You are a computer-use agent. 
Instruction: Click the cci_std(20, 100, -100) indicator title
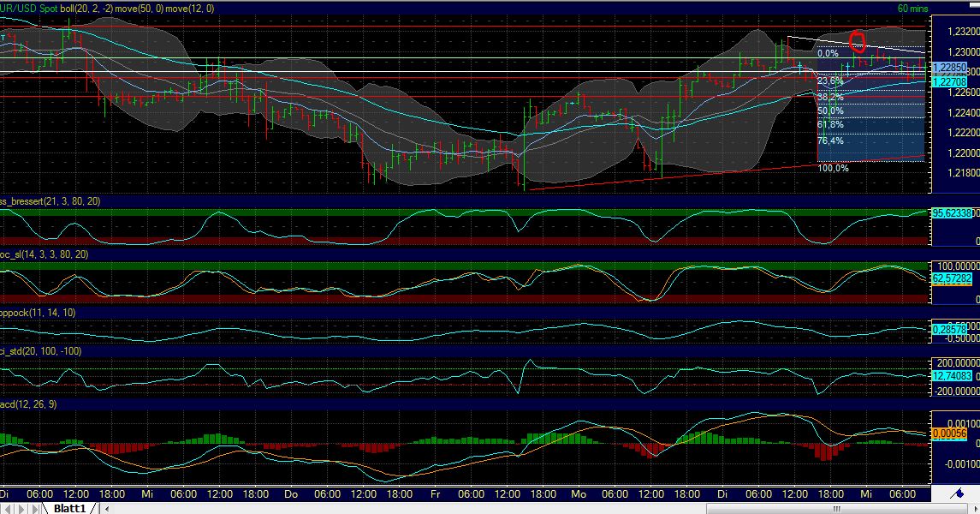[40, 351]
